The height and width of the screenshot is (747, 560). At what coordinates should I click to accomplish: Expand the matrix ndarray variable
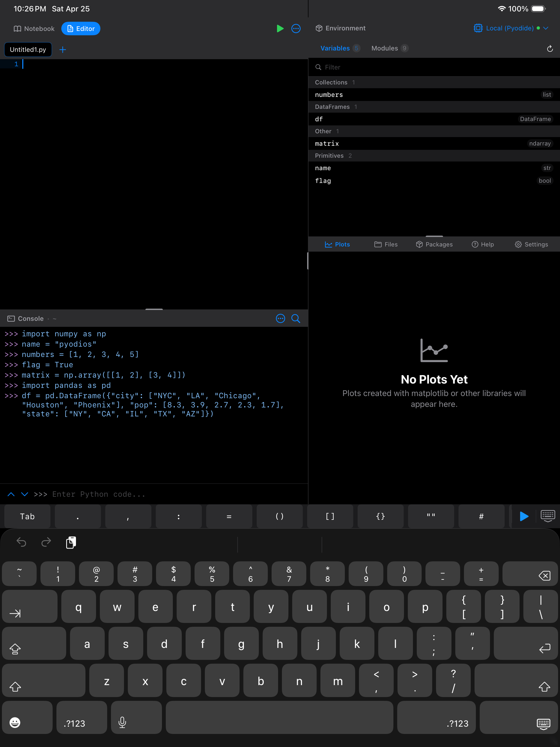pos(434,144)
